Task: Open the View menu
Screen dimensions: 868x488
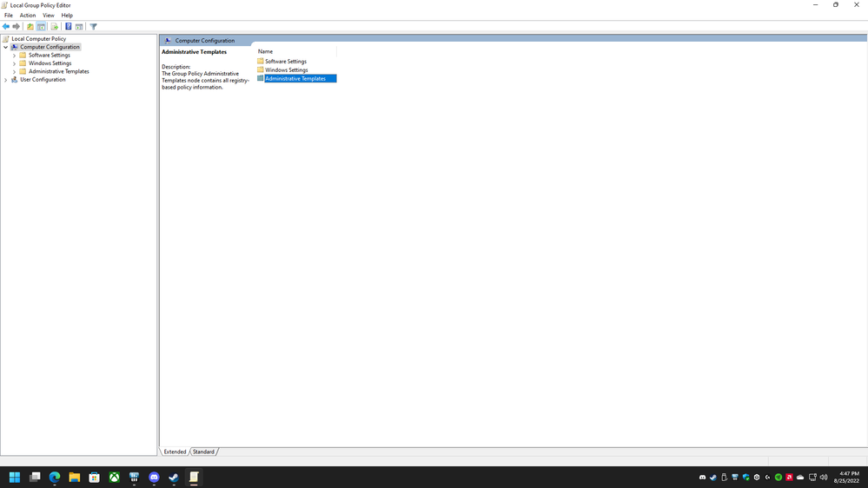Action: click(49, 16)
